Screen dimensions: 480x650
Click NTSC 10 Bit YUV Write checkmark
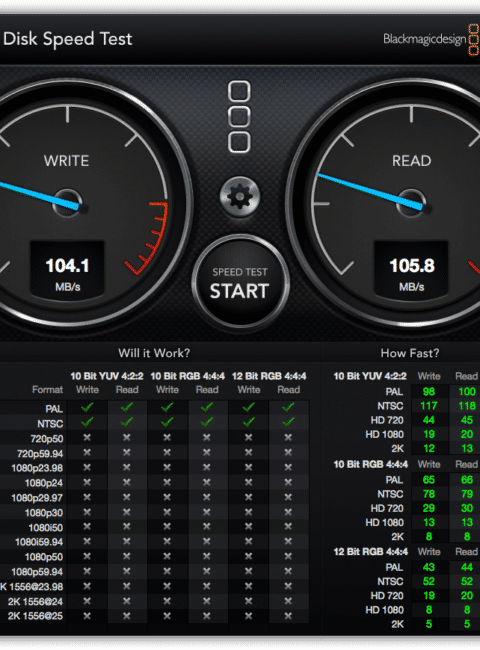point(87,422)
